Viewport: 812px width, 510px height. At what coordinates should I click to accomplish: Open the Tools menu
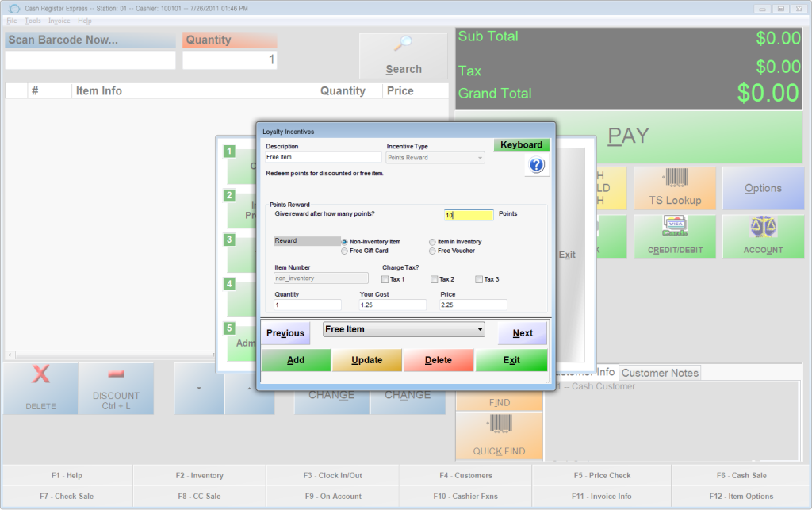point(33,21)
